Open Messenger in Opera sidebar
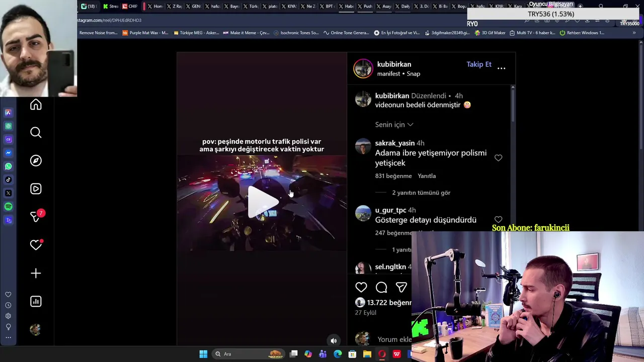 click(x=8, y=153)
